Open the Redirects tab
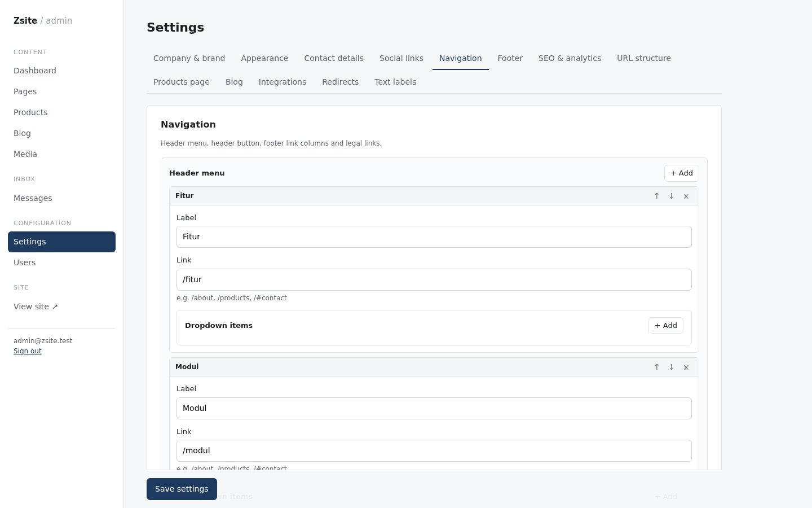 tap(341, 82)
